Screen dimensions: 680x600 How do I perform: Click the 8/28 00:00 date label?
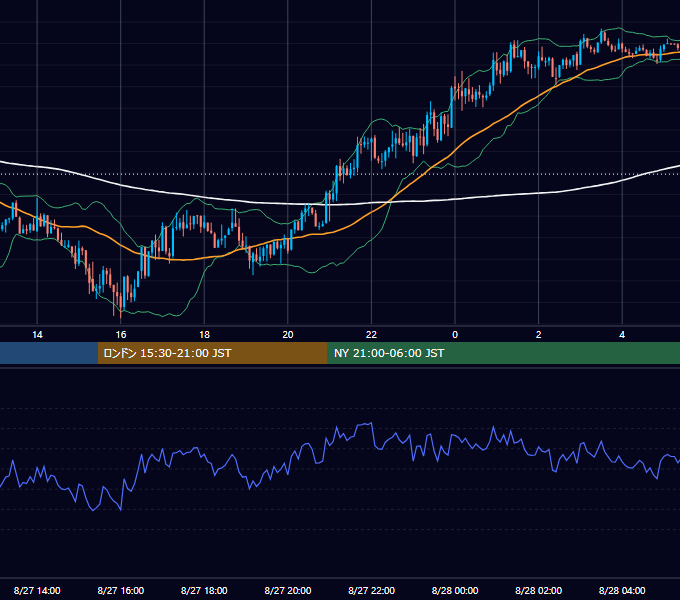tap(455, 590)
